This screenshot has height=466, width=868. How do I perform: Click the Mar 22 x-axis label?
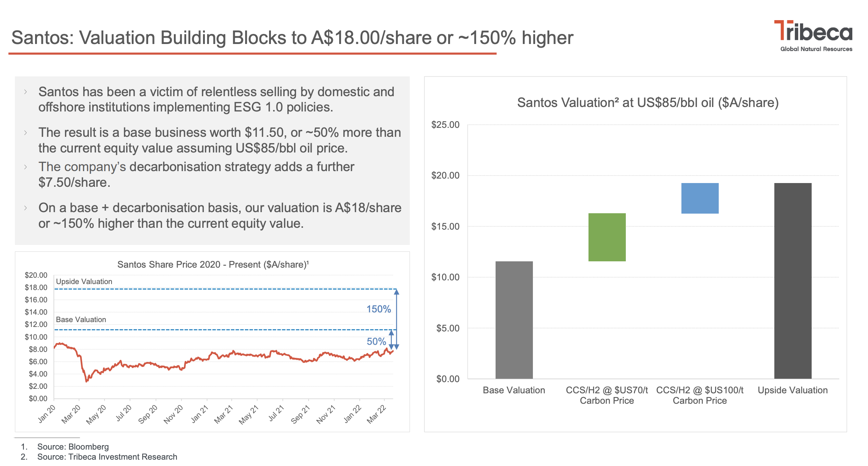(376, 414)
